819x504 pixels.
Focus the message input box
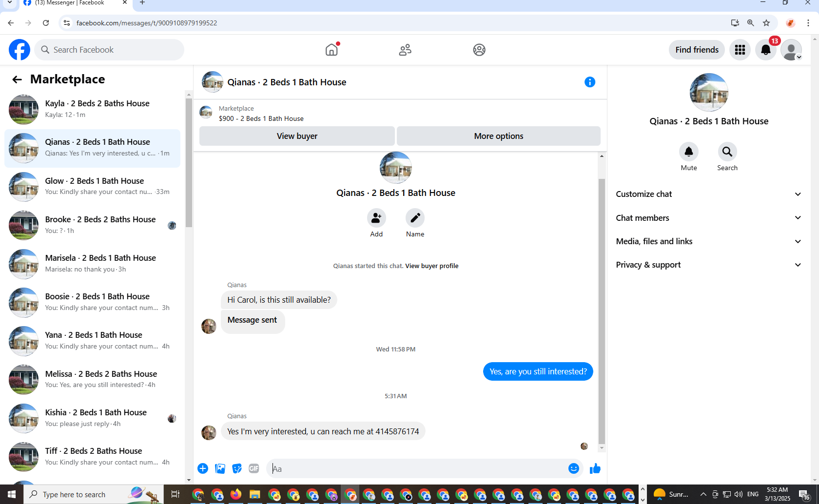tap(418, 468)
